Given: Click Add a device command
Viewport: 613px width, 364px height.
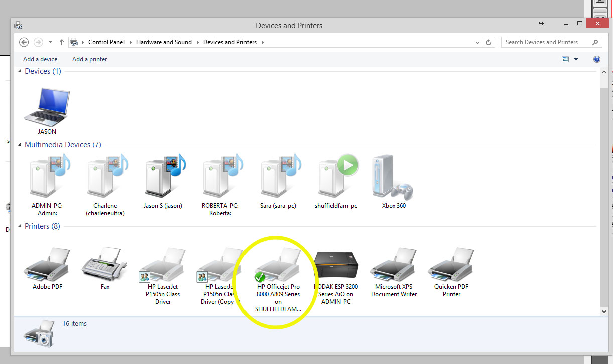Looking at the screenshot, I should [40, 59].
